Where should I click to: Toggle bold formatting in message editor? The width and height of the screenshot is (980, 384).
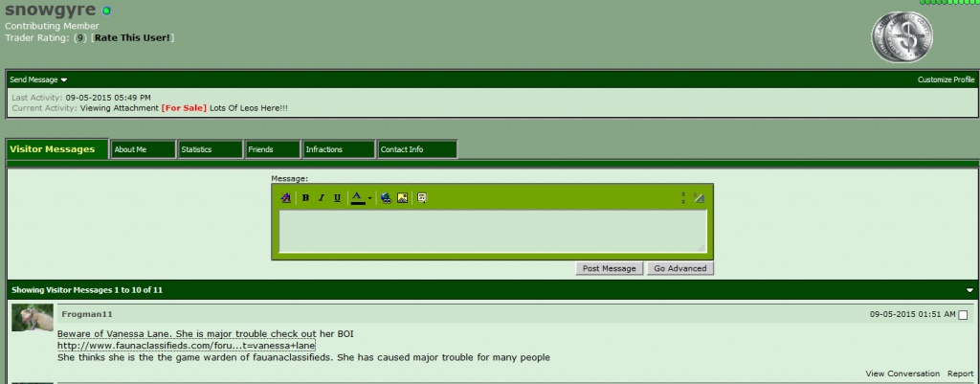point(305,198)
